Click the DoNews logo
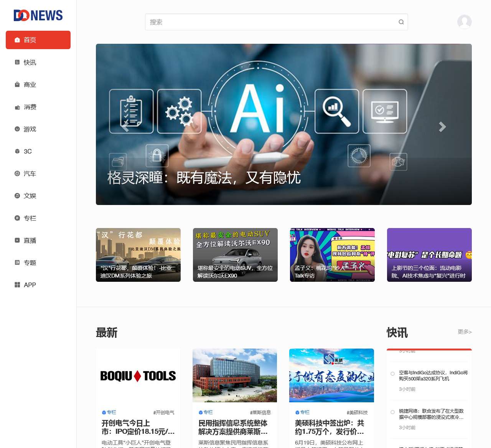The width and height of the screenshot is (491, 448). (x=38, y=15)
